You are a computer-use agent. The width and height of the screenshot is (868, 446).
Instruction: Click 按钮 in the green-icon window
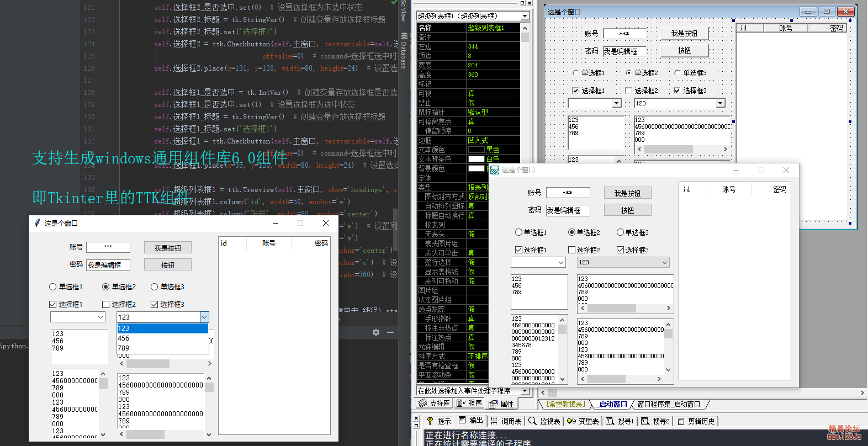(628, 210)
